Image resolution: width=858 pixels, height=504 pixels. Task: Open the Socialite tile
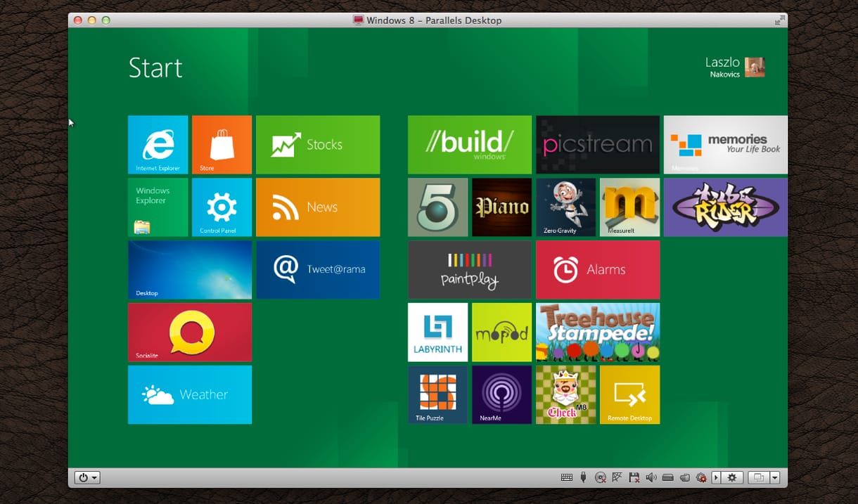click(190, 332)
